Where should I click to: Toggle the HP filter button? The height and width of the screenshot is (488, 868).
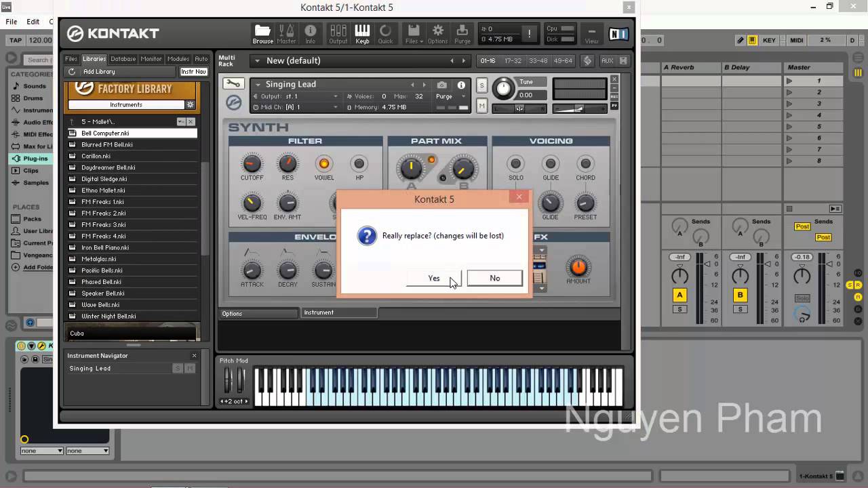pos(359,163)
